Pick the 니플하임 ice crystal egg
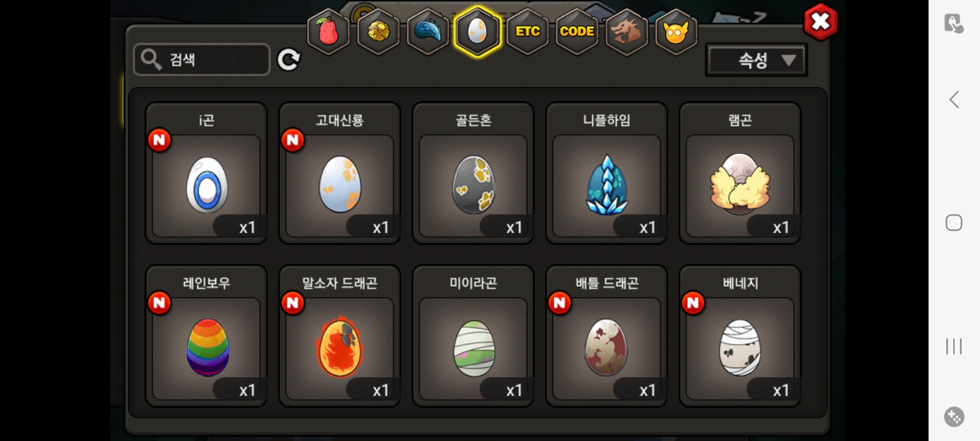The image size is (980, 441). click(x=606, y=173)
